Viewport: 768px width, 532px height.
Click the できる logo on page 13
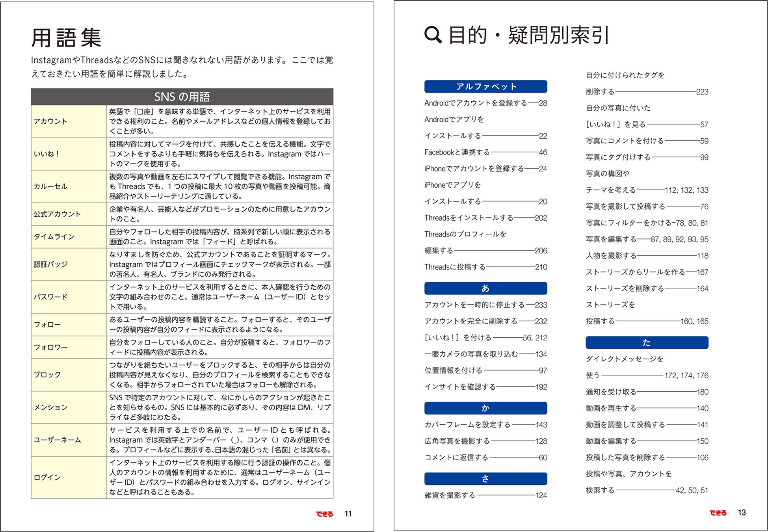tap(718, 513)
